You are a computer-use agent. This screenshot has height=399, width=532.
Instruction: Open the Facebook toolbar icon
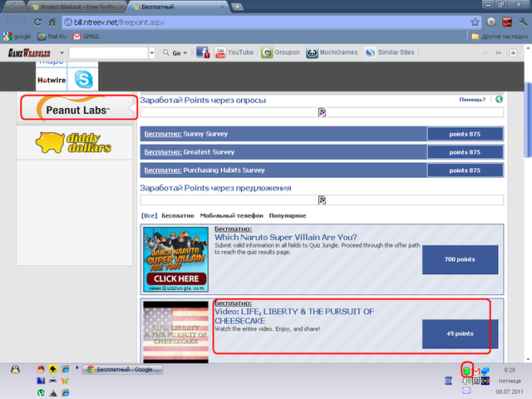(204, 52)
